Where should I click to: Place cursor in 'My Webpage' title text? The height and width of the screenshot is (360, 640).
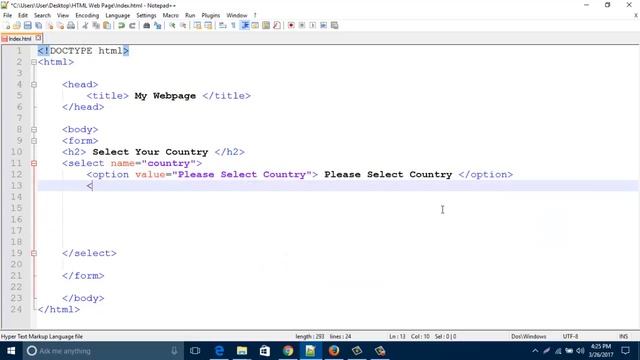pos(165,96)
